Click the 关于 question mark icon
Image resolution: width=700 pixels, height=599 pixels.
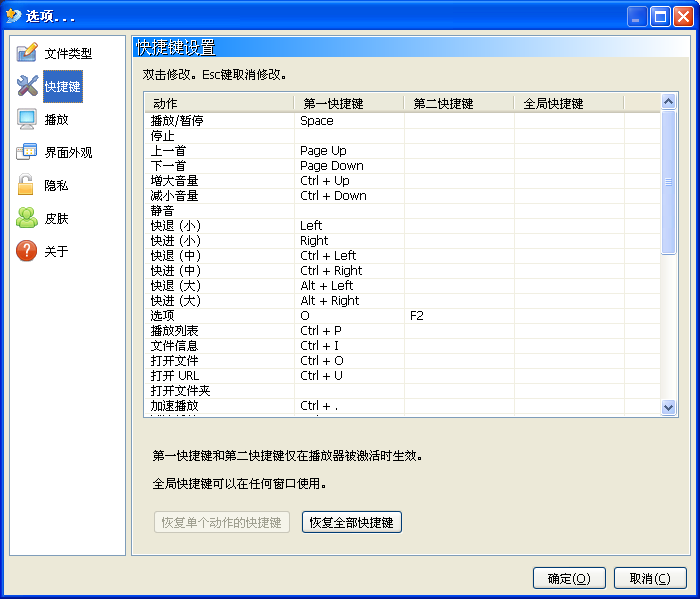27,251
